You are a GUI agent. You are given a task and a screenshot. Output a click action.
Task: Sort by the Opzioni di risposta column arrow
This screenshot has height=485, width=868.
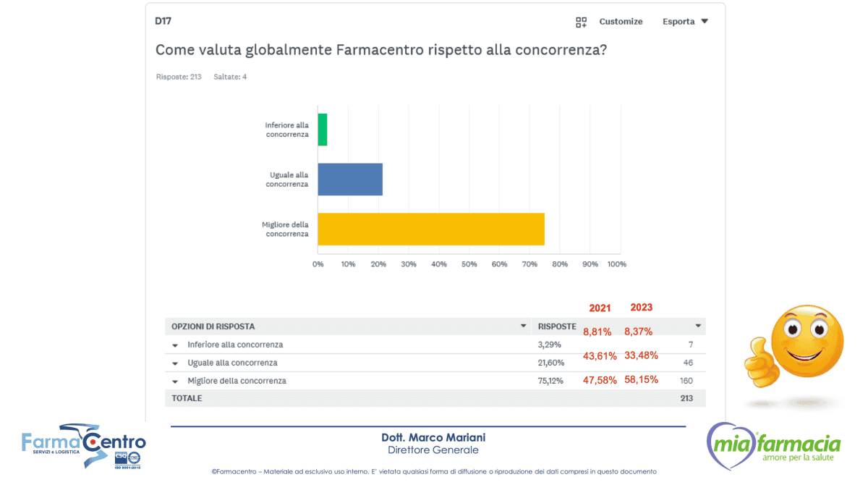[524, 326]
